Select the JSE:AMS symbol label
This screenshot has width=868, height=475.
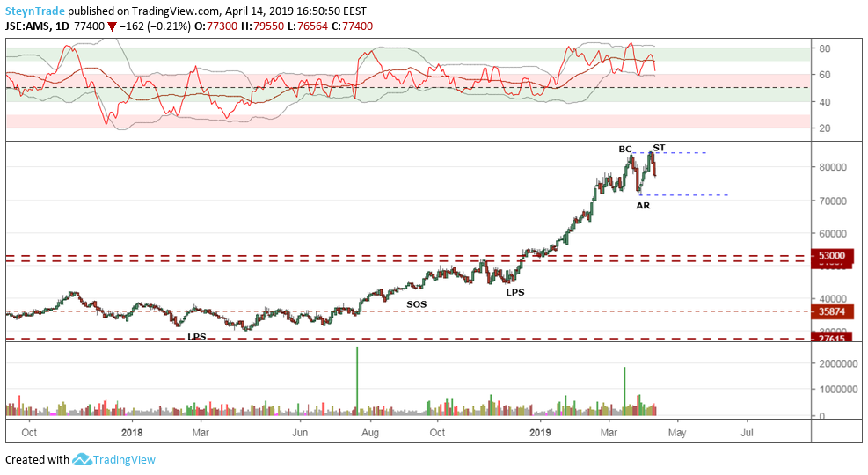pos(26,26)
